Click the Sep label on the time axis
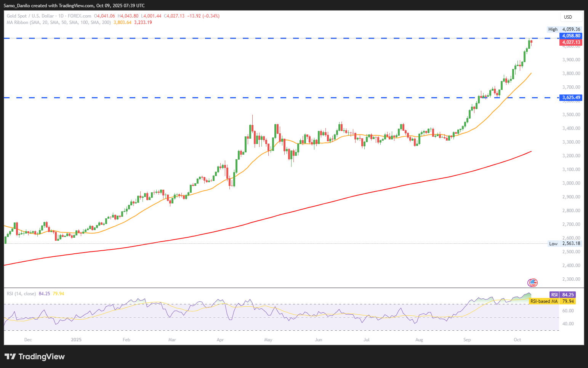Image resolution: width=588 pixels, height=368 pixels. (467, 339)
